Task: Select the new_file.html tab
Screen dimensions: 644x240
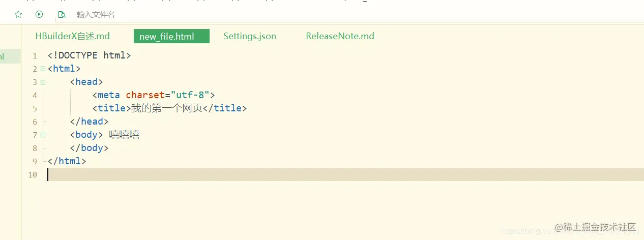Action: [171, 36]
